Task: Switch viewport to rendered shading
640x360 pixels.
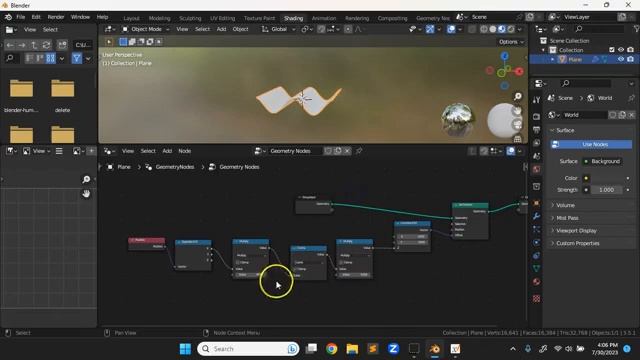Action: [511, 29]
